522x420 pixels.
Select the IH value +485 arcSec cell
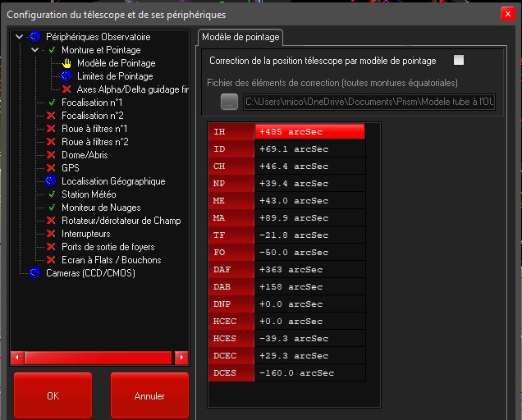point(309,132)
